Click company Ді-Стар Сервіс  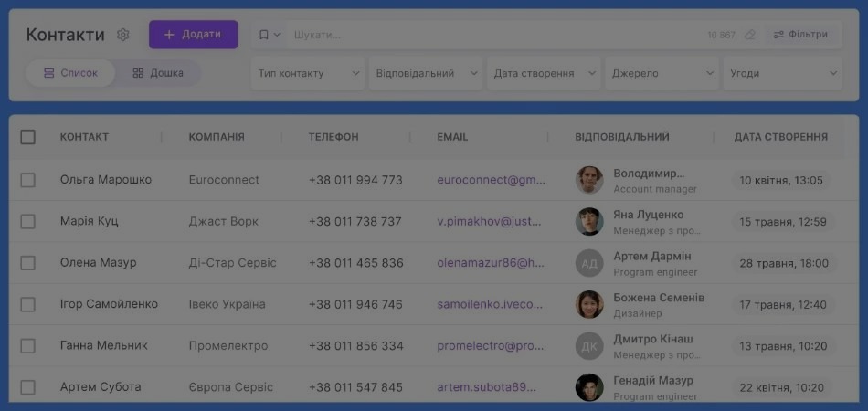point(232,263)
